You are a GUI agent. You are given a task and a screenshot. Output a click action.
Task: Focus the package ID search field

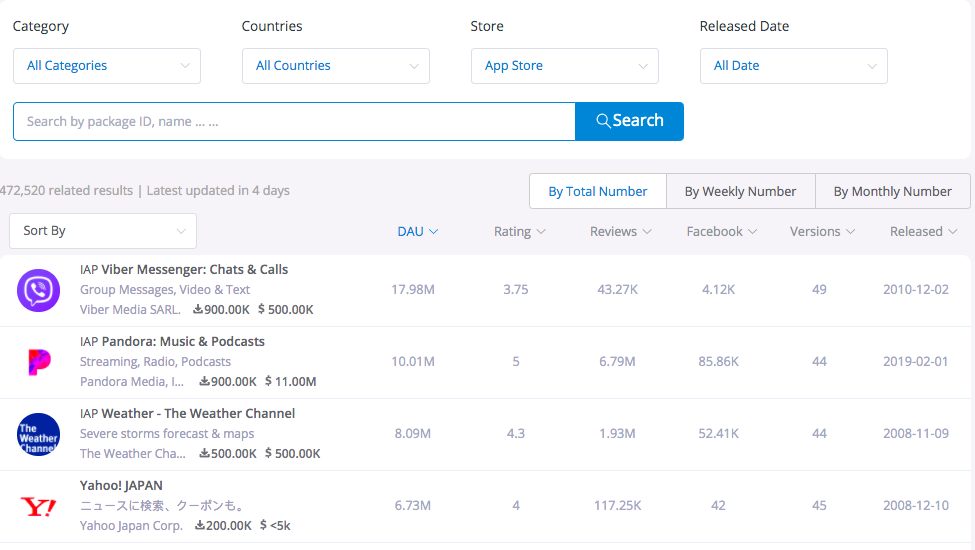click(x=294, y=121)
